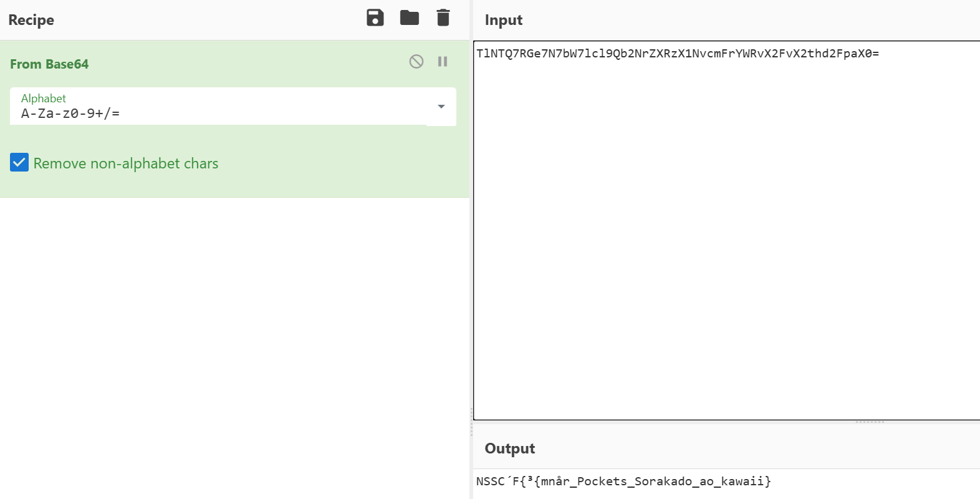Grab the horizontal splitter between Input and Output
Image resolution: width=980 pixels, height=499 pixels.
(x=870, y=422)
